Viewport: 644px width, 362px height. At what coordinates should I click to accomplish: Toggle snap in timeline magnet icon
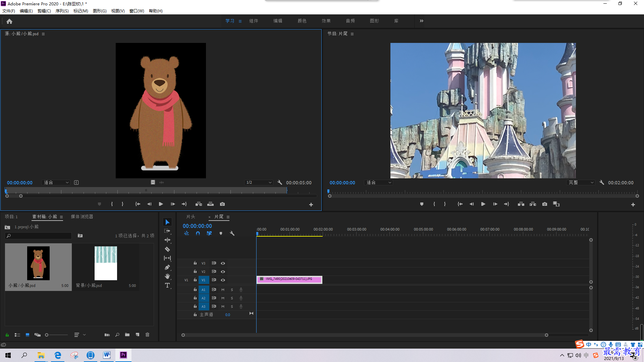(198, 233)
